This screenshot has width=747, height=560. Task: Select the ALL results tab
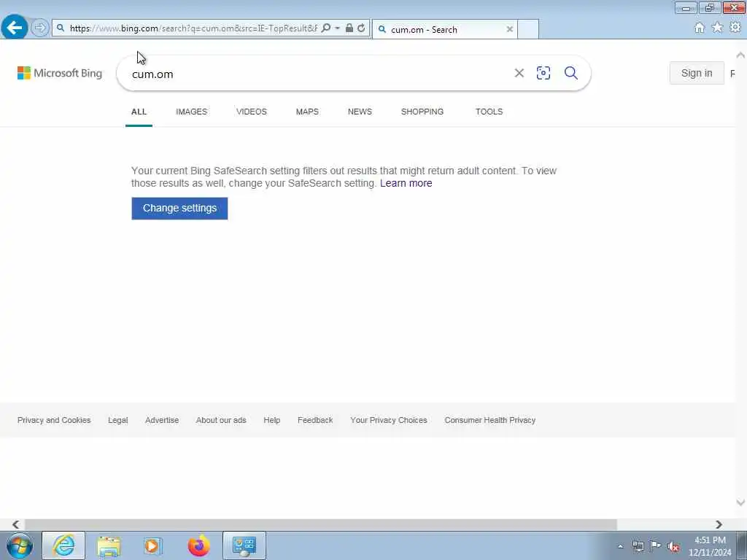coord(139,112)
